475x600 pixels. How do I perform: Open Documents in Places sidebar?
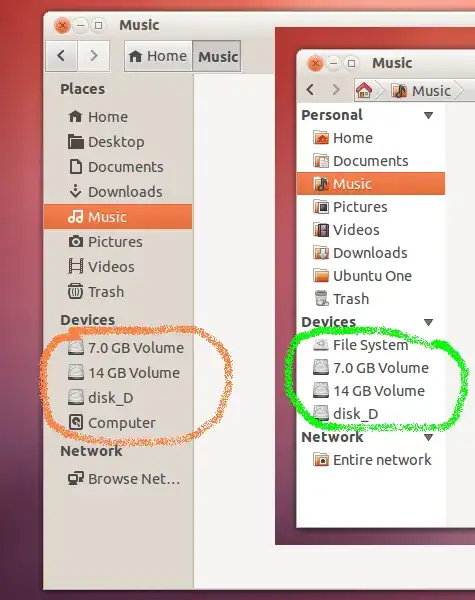point(118,167)
